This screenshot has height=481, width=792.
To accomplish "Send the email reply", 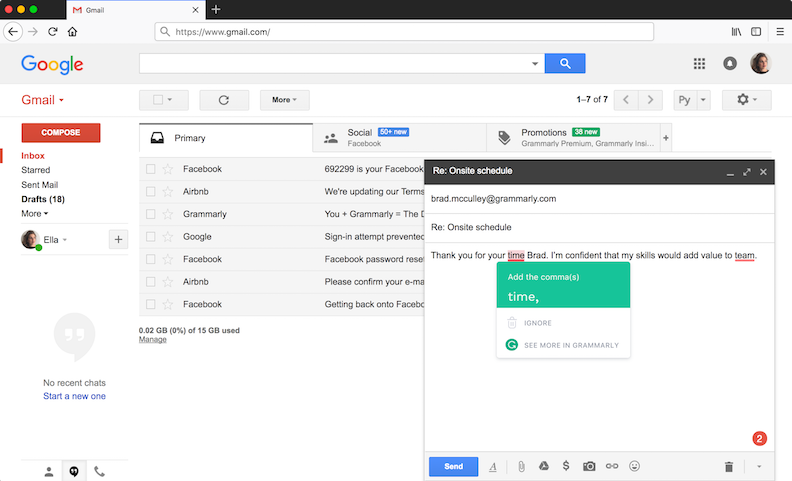I will [x=453, y=466].
